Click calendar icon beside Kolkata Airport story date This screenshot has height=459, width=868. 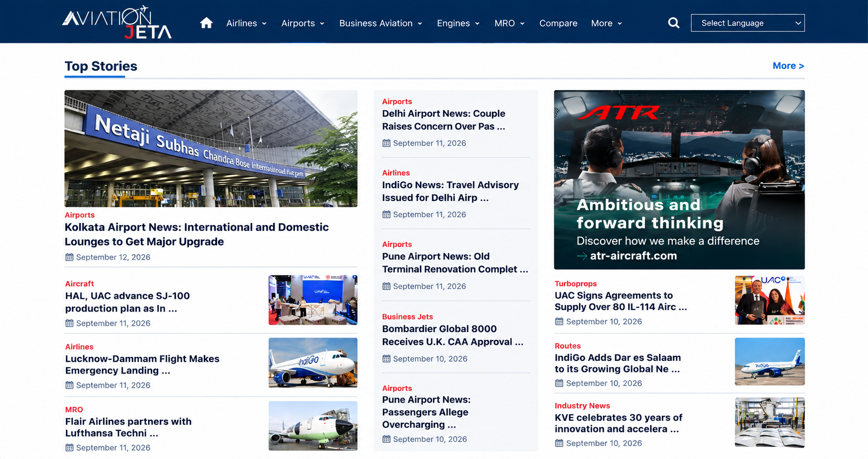point(69,257)
